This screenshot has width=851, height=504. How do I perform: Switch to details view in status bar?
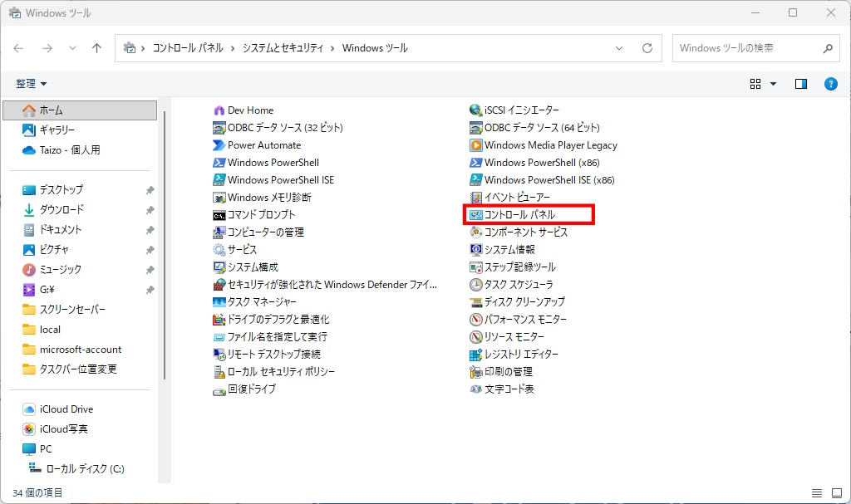pyautogui.click(x=816, y=493)
